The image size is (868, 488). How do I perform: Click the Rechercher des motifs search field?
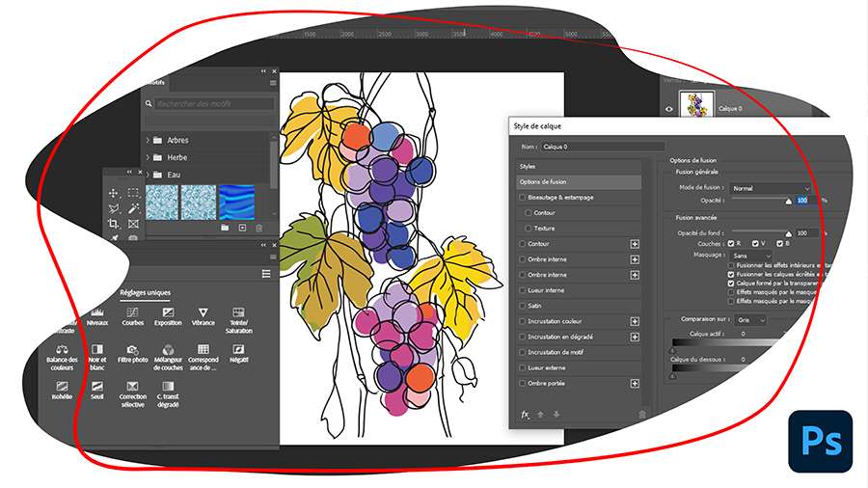coord(214,103)
